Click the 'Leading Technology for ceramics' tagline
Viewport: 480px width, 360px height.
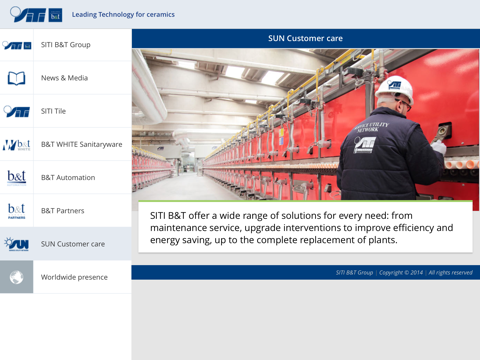coord(123,15)
